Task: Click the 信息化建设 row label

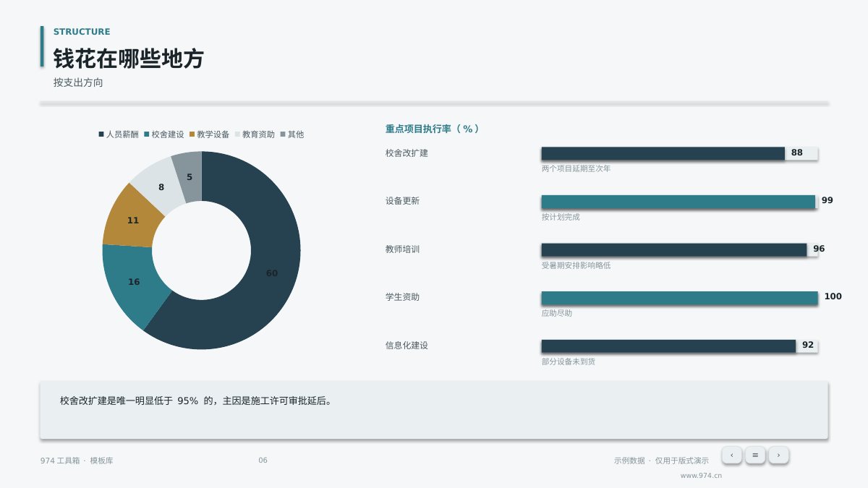Action: tap(407, 346)
